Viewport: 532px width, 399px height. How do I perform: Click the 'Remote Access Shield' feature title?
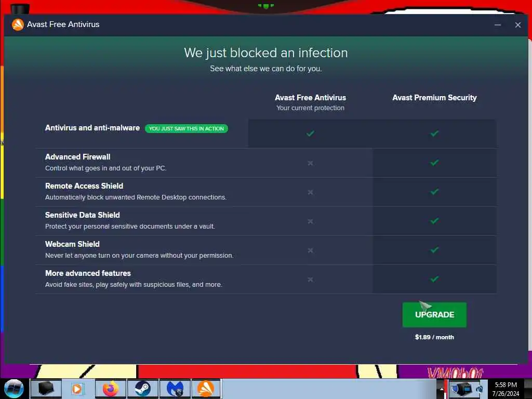coord(84,186)
